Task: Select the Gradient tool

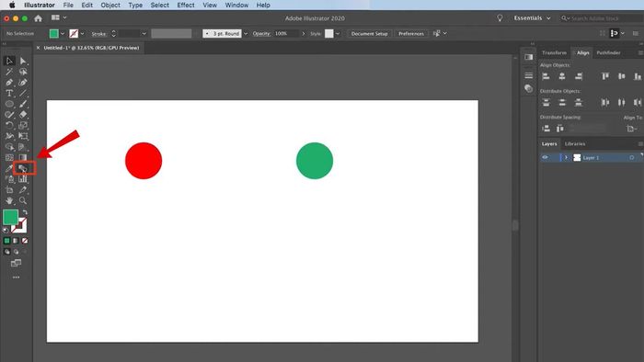Action: (23, 157)
